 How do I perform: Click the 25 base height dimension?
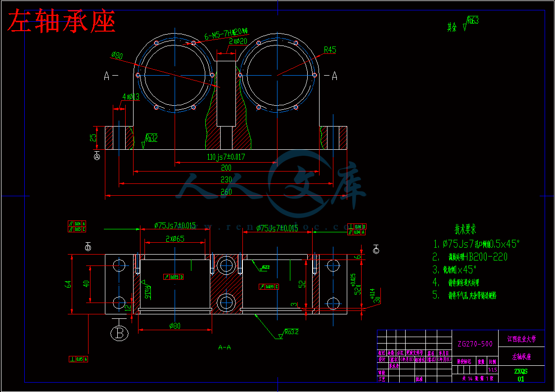[93, 137]
